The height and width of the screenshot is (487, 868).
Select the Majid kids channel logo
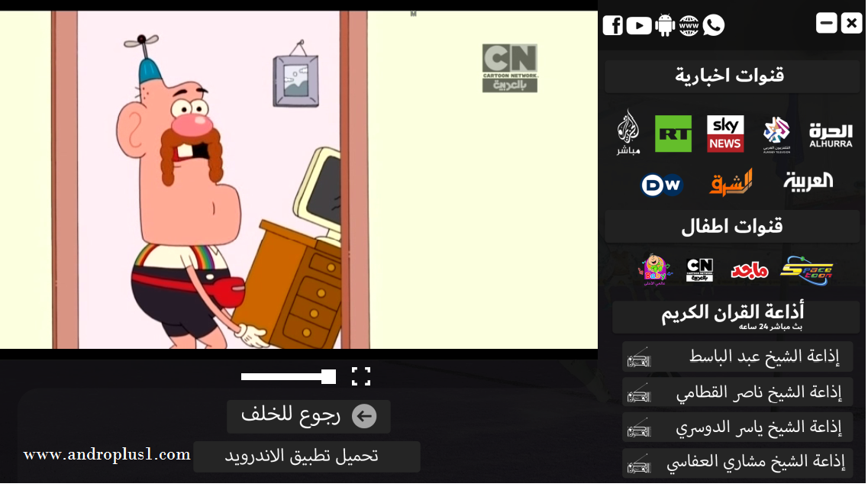[x=750, y=271]
